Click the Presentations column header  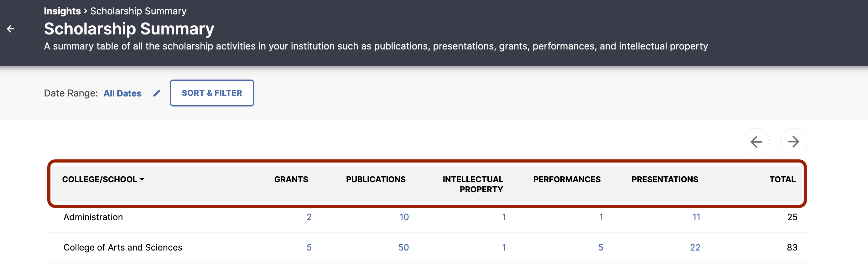[664, 179]
